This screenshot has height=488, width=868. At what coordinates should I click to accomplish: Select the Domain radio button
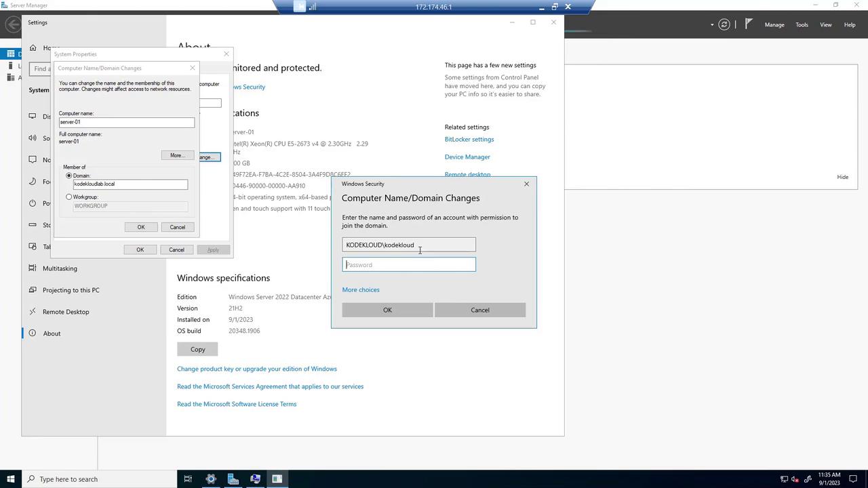(68, 176)
